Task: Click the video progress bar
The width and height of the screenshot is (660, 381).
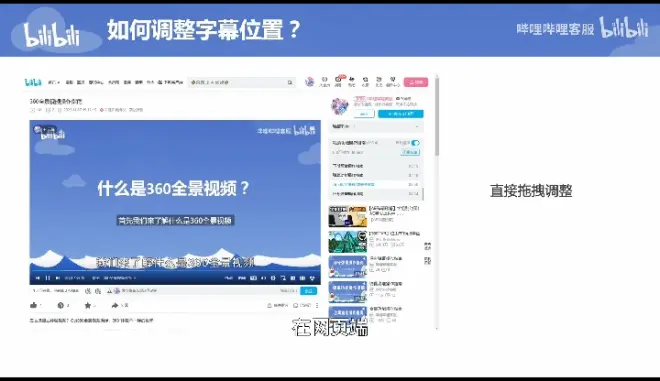Action: [175, 270]
